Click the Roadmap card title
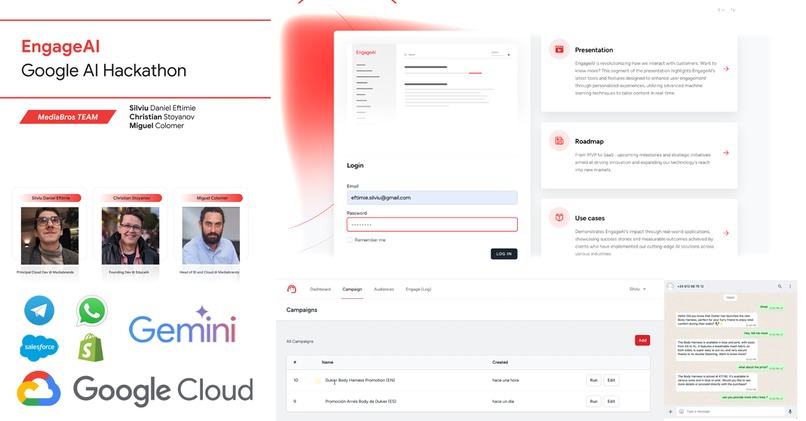The height and width of the screenshot is (421, 806). coord(589,141)
